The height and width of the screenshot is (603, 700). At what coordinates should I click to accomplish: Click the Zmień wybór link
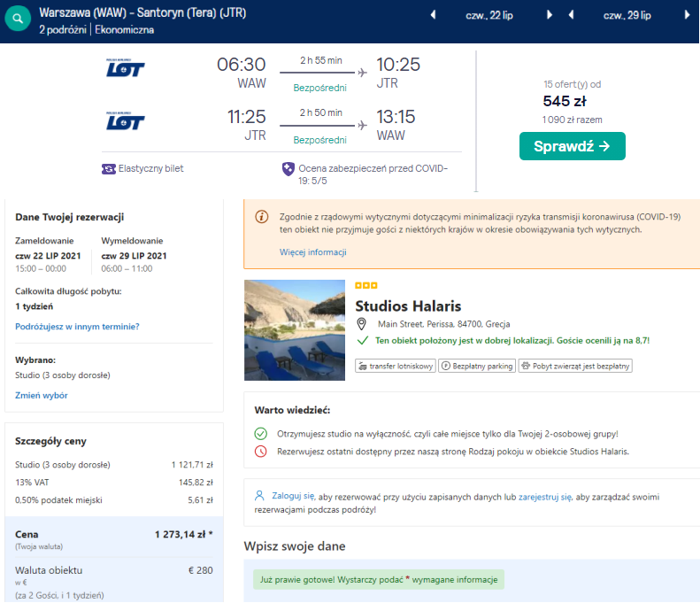(42, 395)
